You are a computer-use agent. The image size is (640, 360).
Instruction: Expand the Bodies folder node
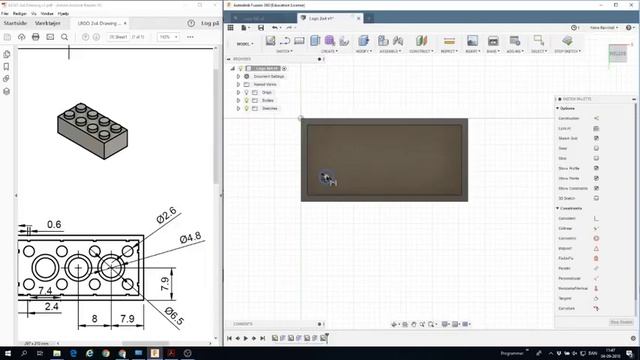click(238, 100)
